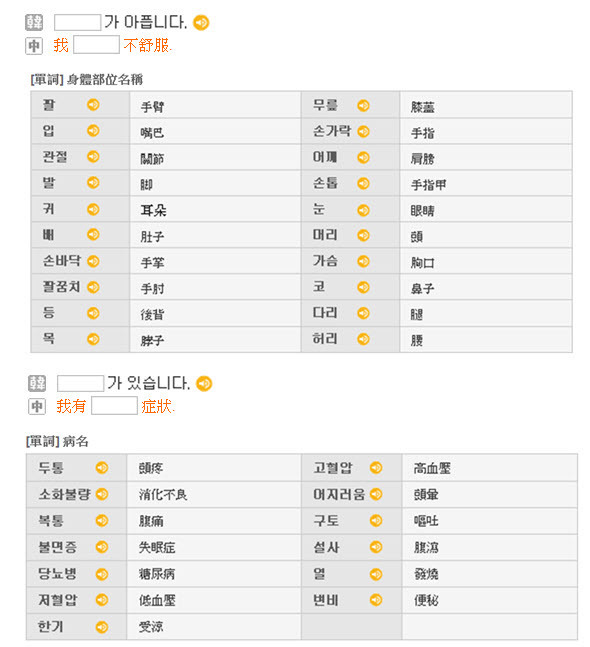Image resolution: width=590 pixels, height=647 pixels.
Task: Play pronunciation of 소화불량
Action: (x=102, y=494)
